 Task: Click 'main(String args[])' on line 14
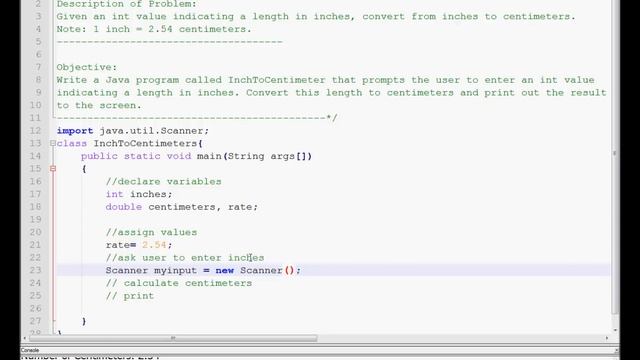(254, 156)
